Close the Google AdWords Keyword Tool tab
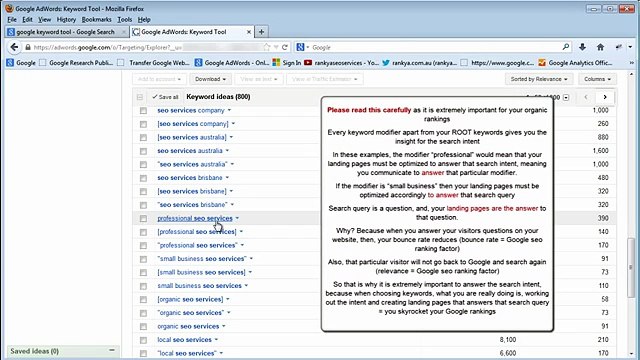Image resolution: width=640 pixels, height=360 pixels. [x=249, y=32]
